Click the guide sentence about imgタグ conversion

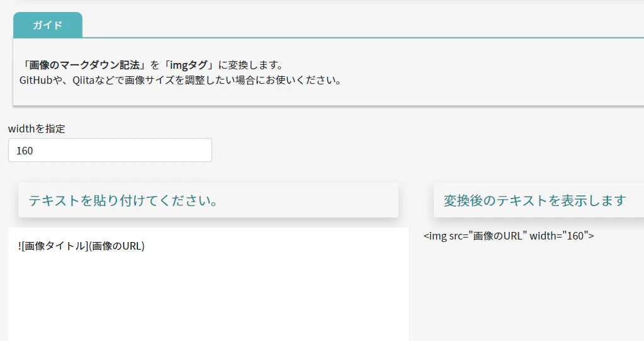152,65
